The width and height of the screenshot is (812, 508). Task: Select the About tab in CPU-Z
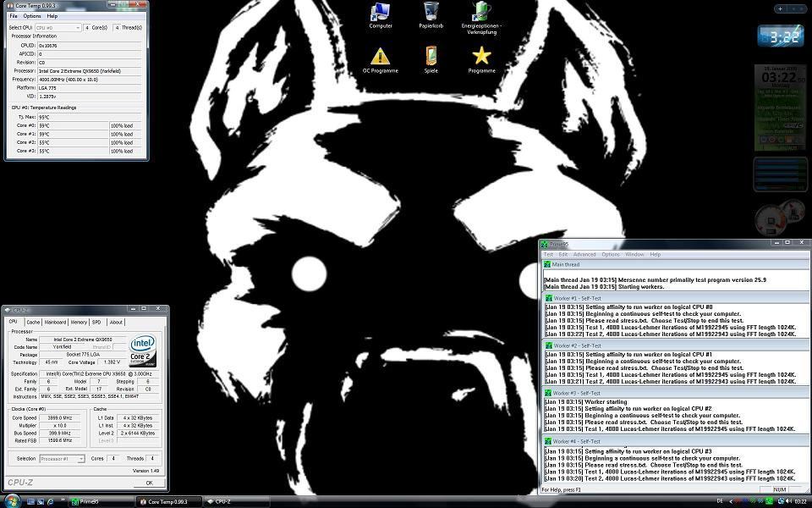tap(116, 322)
